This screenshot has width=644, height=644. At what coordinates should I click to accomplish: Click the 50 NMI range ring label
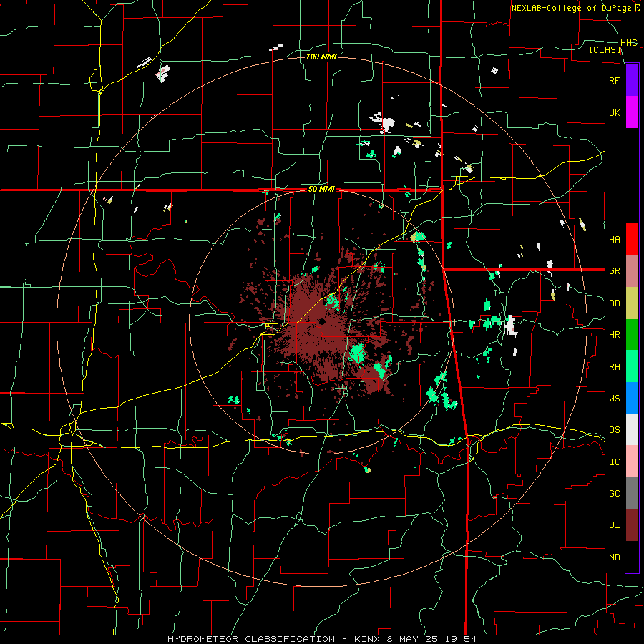[321, 190]
